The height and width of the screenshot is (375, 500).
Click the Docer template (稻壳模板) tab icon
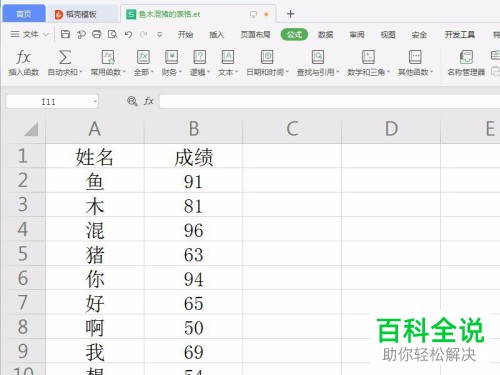[x=59, y=14]
